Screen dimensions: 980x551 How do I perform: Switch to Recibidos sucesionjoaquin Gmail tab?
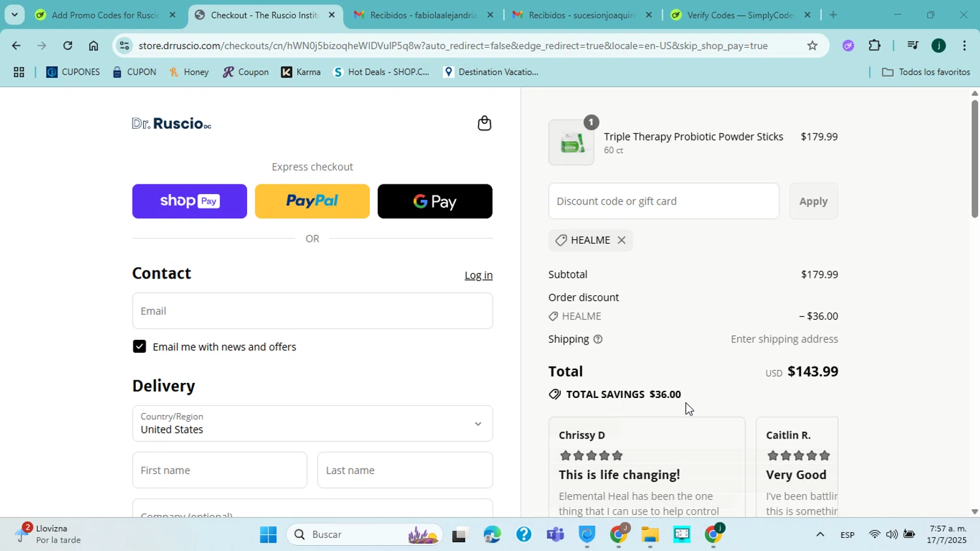[581, 14]
